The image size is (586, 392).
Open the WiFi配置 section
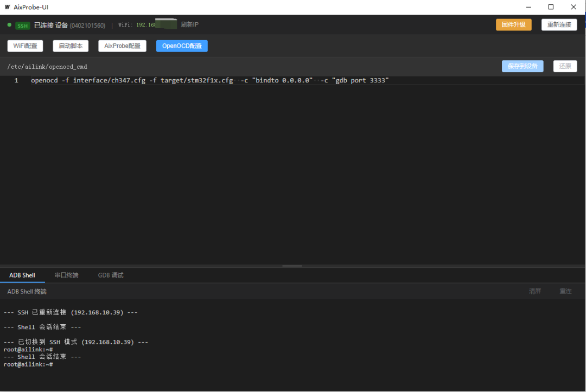(25, 46)
